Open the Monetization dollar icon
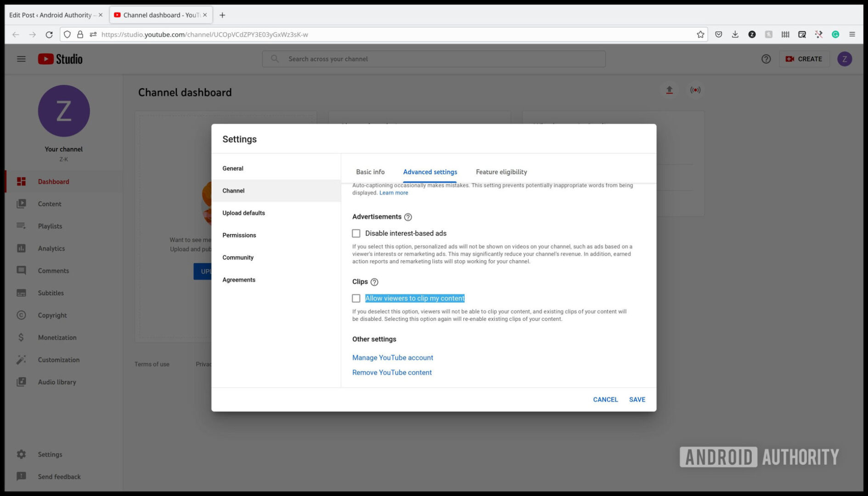This screenshot has width=868, height=496. pyautogui.click(x=21, y=337)
